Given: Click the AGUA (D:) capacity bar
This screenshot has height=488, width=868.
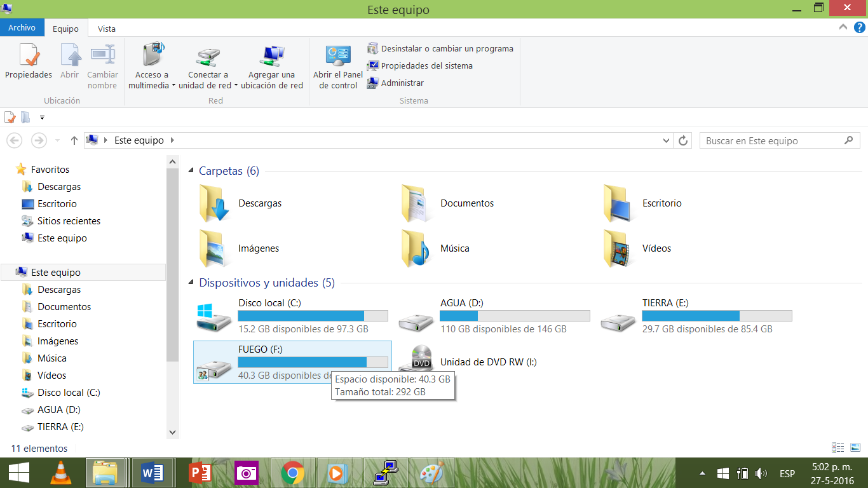Looking at the screenshot, I should click(x=515, y=315).
